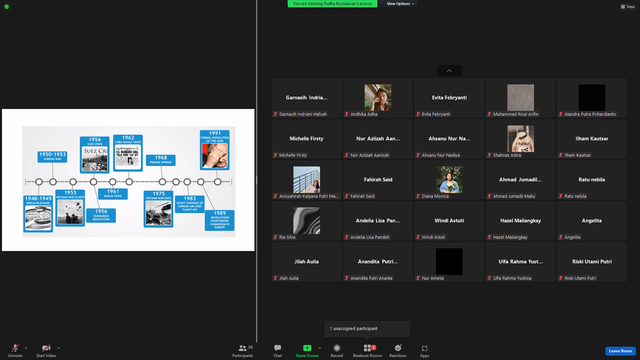Screen dimensions: 640x360
Task: Click the 1 unassigned participant tooltip
Action: [x=367, y=329]
